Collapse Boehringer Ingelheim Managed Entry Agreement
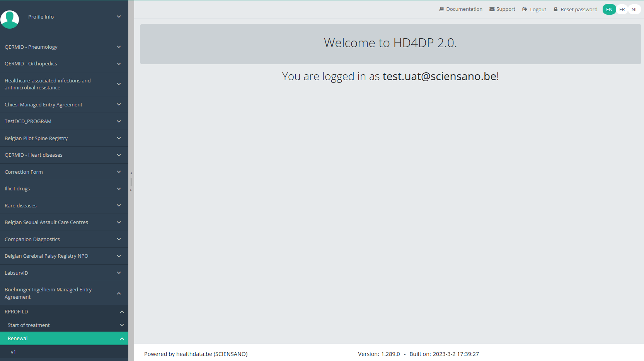This screenshot has width=644, height=361. [x=119, y=293]
